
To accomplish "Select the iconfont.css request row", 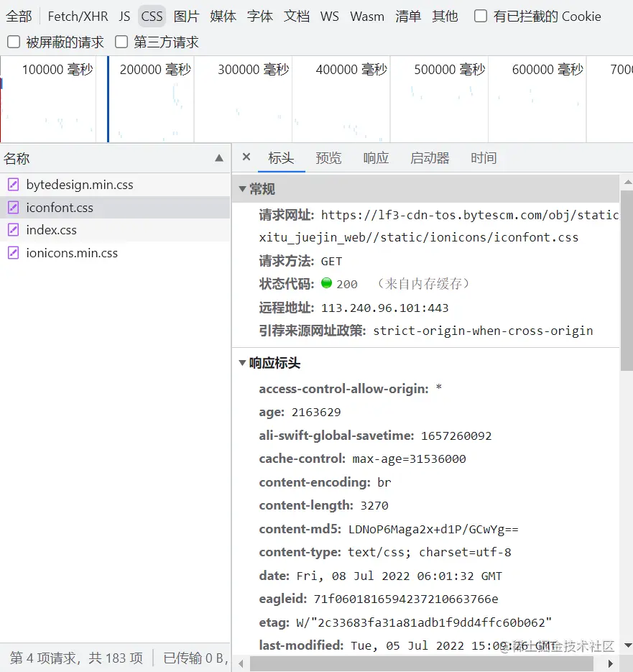I will coord(115,208).
